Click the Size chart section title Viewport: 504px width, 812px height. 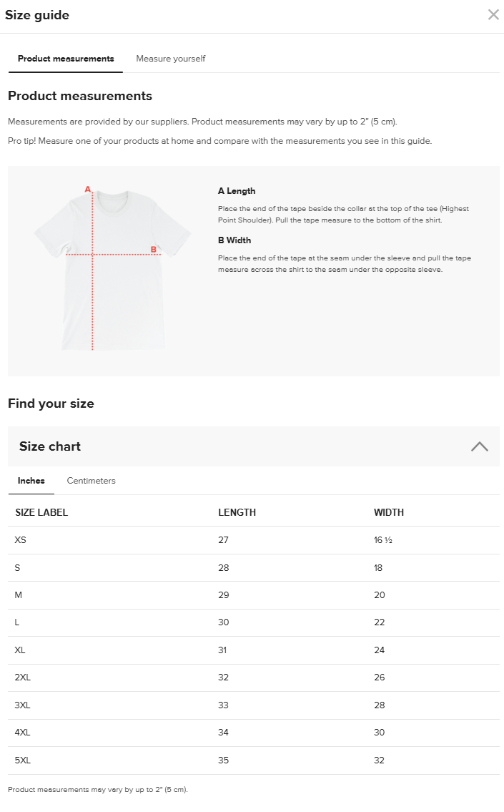[x=50, y=446]
